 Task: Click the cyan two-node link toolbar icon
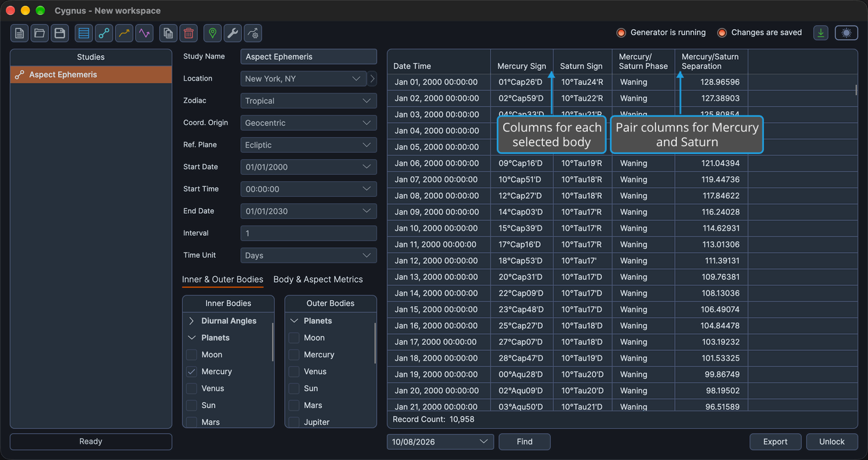[x=103, y=33]
